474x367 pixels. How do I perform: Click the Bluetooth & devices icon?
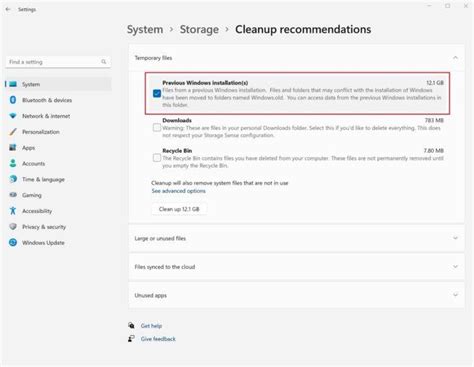13,100
